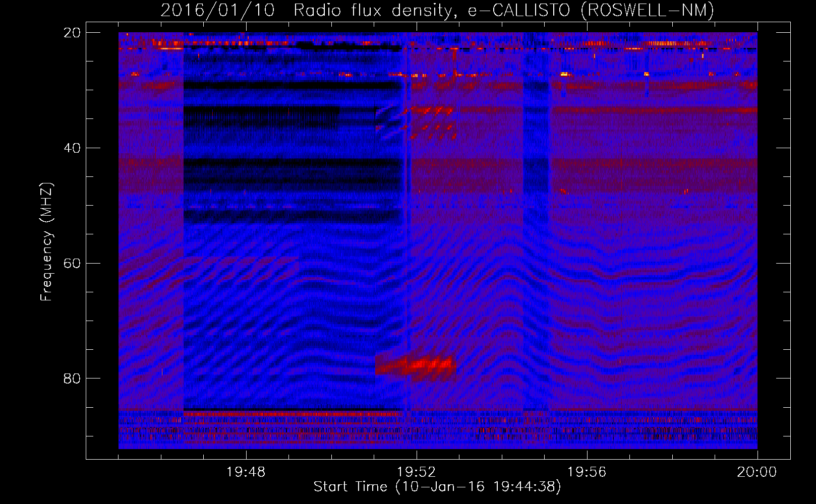Click the '80' frequency tick label
The image size is (816, 504).
[x=72, y=379]
